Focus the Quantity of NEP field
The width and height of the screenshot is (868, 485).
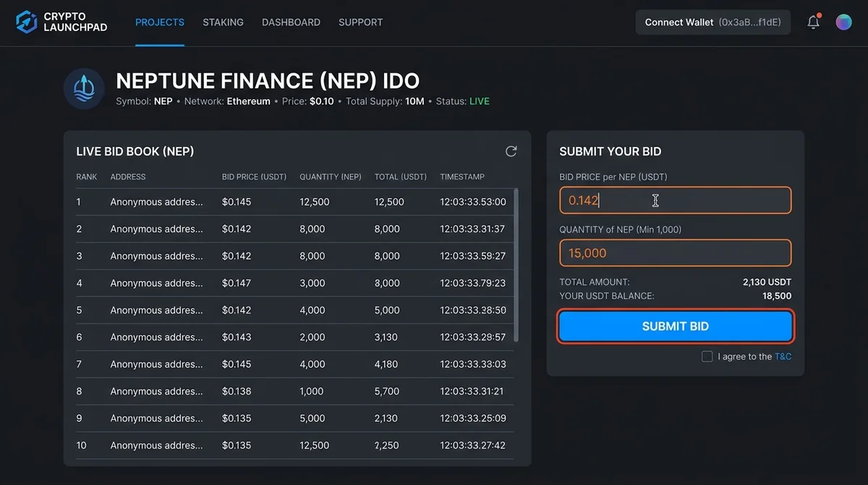[x=676, y=253]
